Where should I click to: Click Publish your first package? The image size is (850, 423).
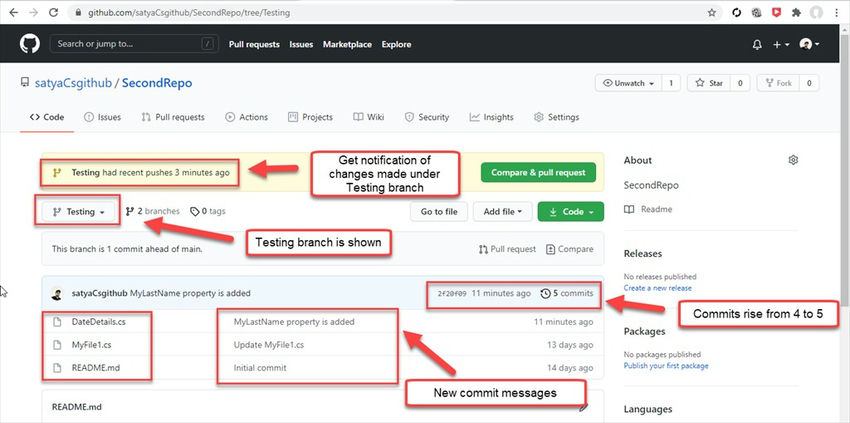(x=666, y=366)
